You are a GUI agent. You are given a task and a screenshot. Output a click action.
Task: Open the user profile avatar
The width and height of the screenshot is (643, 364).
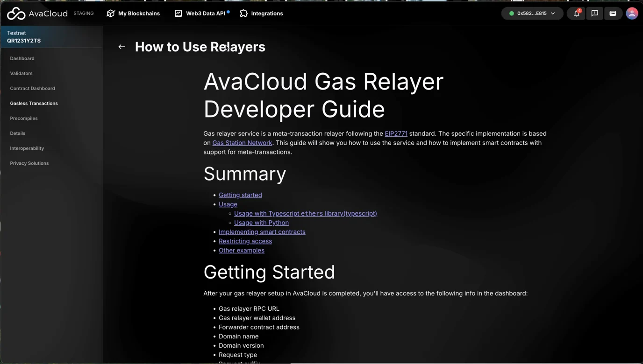[x=632, y=14]
